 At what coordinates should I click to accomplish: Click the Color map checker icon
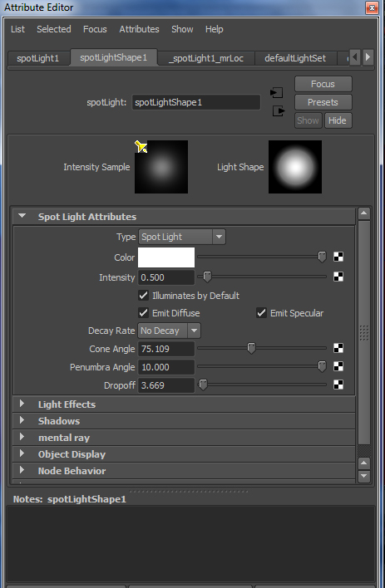coord(338,257)
